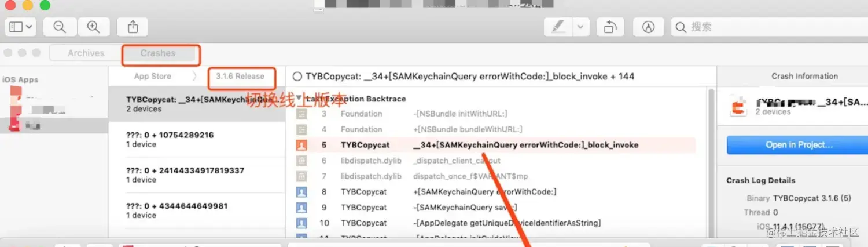
Task: Click the library icon on frame 6
Action: [x=301, y=161]
